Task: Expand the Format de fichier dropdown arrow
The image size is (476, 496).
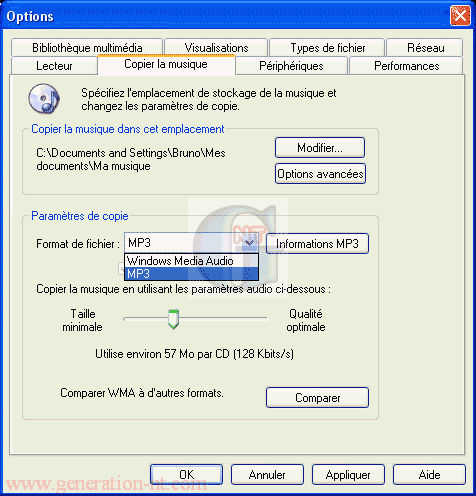Action: pyautogui.click(x=249, y=243)
